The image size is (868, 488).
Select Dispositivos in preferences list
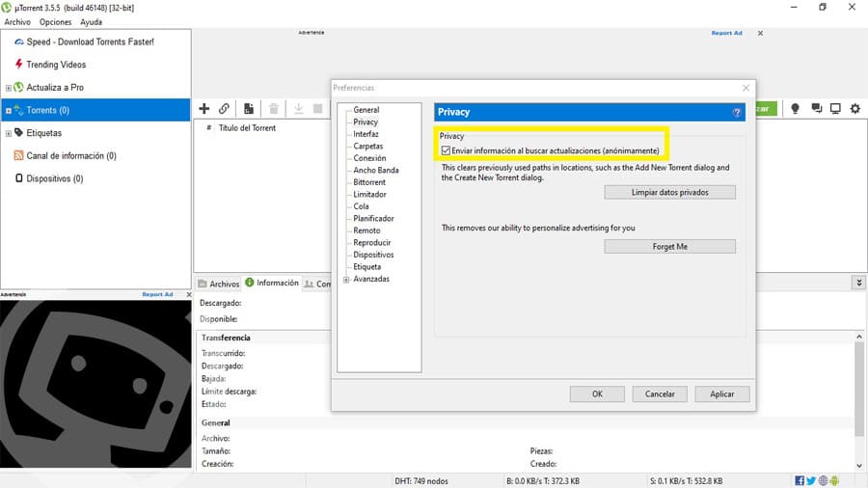[373, 255]
